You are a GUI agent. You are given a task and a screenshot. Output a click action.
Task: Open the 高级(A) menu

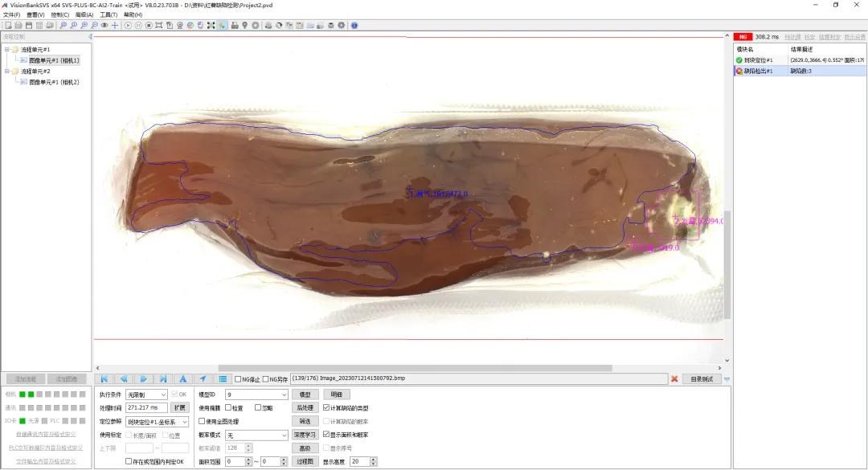coord(84,15)
